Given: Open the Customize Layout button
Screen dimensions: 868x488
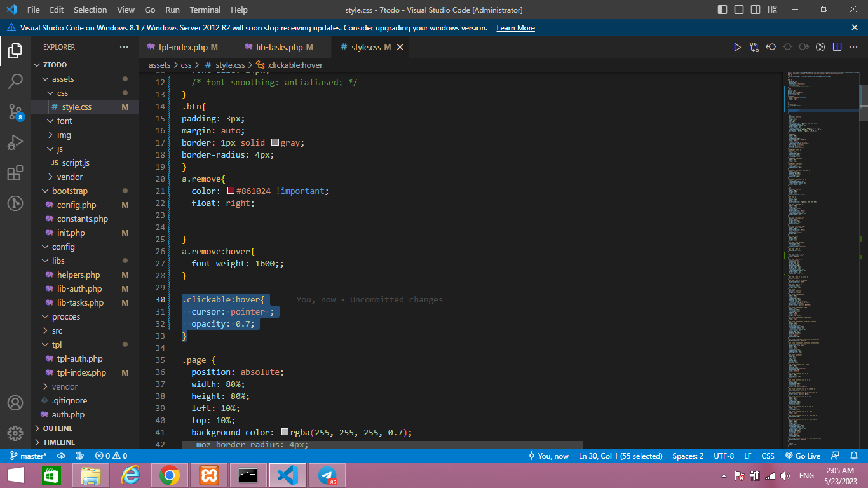Looking at the screenshot, I should (772, 10).
